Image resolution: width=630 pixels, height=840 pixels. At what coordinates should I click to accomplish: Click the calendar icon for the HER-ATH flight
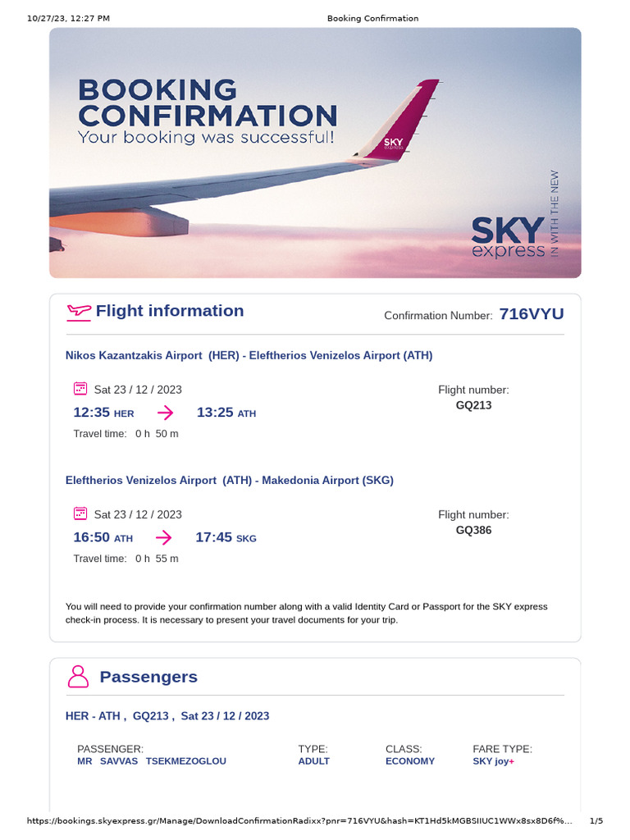[80, 389]
